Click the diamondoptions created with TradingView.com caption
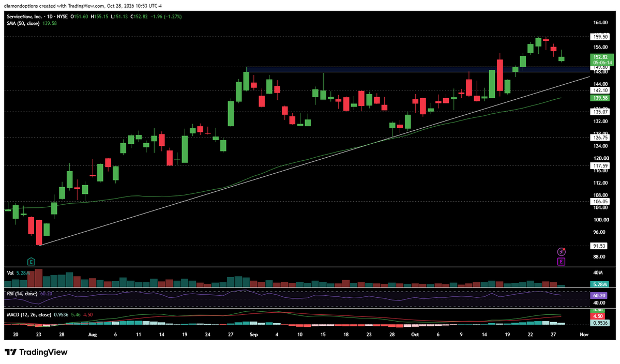 (55, 6)
